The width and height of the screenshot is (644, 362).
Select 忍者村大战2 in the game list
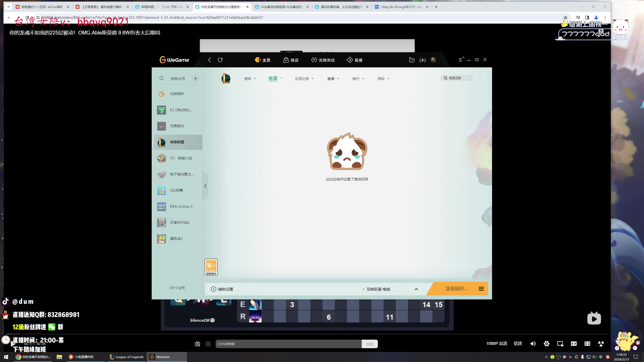pyautogui.click(x=178, y=222)
